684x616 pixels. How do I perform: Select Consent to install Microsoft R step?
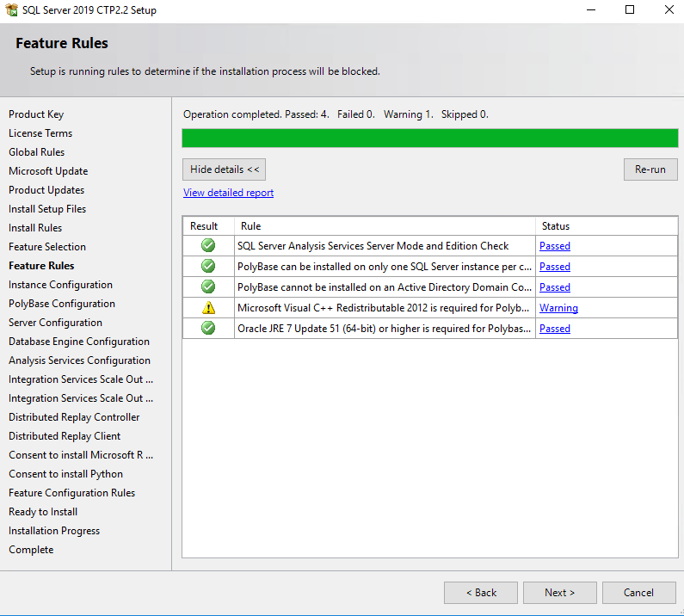point(81,455)
